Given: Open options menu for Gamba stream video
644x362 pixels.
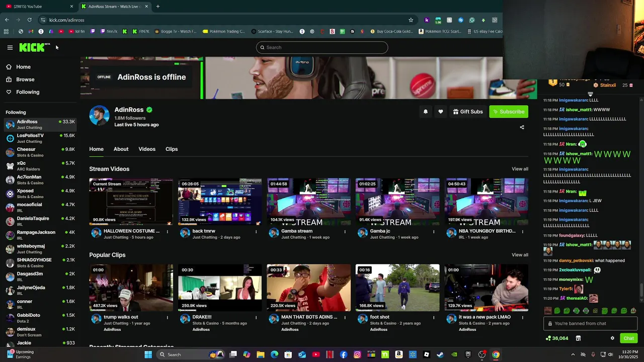Looking at the screenshot, I should click(x=345, y=232).
